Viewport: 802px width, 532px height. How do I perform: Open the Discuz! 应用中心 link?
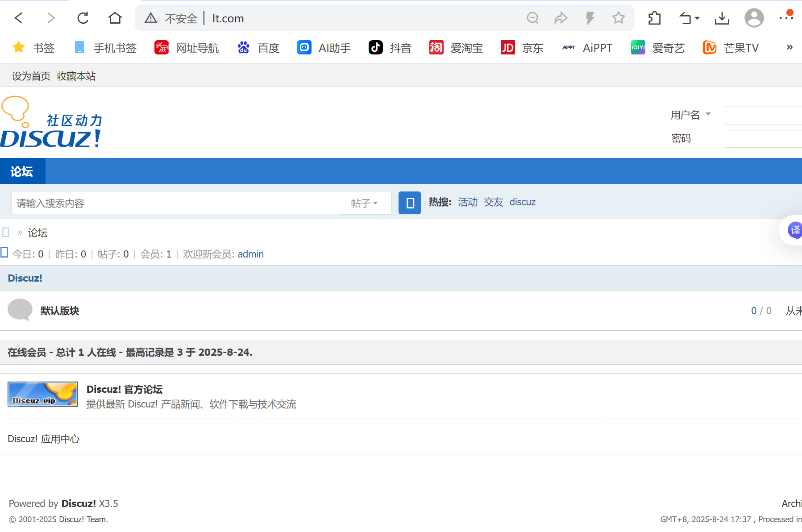pyautogui.click(x=44, y=439)
